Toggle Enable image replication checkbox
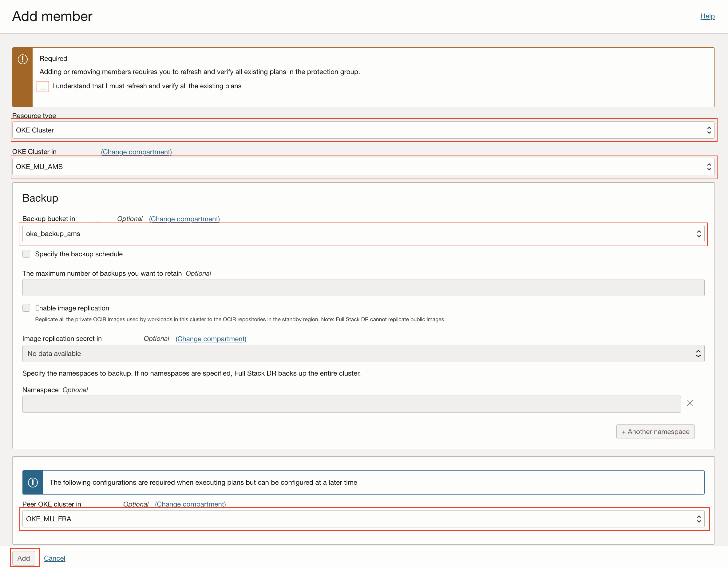728x568 pixels. [26, 308]
